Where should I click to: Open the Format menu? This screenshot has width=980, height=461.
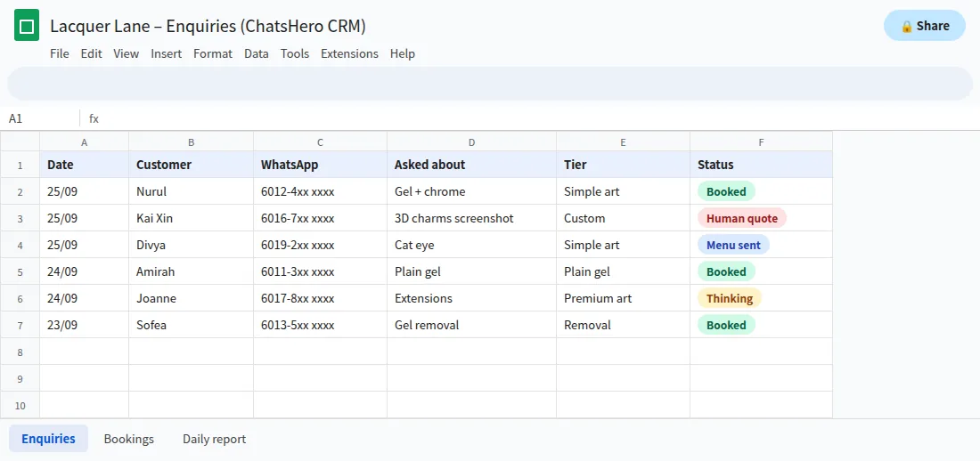213,53
